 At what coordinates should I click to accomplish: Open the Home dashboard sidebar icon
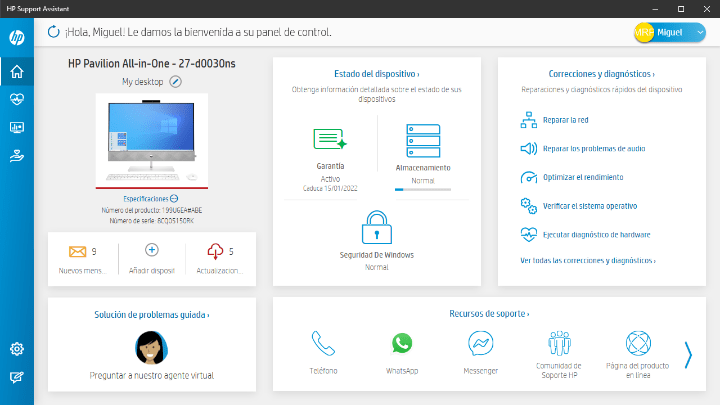tap(17, 71)
